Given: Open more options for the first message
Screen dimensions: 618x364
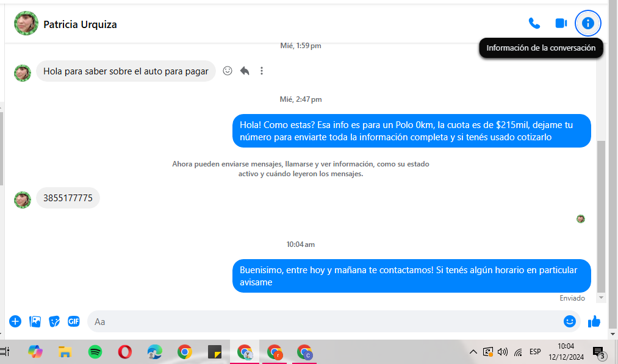Looking at the screenshot, I should click(x=262, y=71).
